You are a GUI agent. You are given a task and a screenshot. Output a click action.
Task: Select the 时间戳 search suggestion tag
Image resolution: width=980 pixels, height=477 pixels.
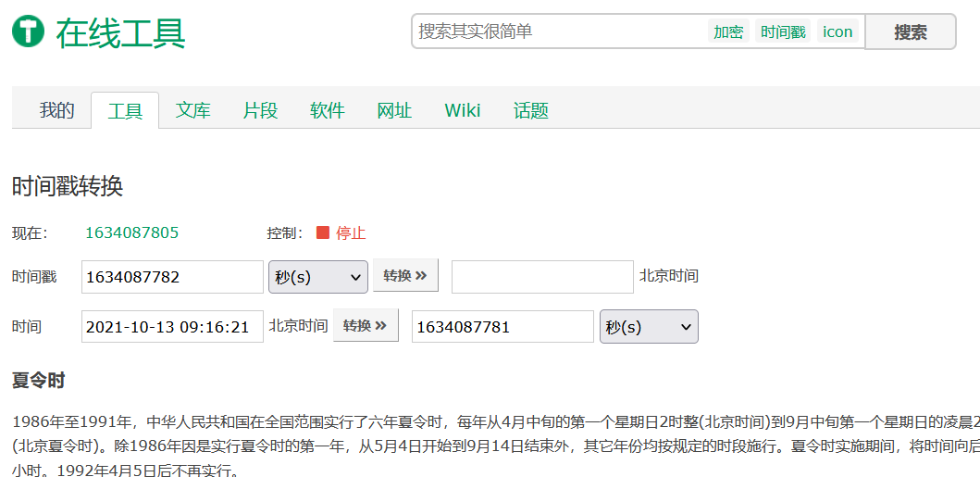[783, 31]
